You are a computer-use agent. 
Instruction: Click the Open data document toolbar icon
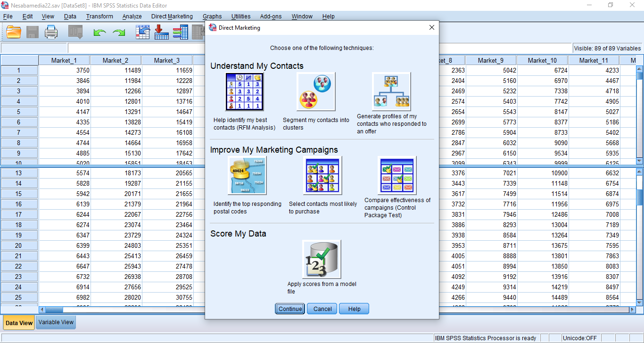[x=14, y=32]
